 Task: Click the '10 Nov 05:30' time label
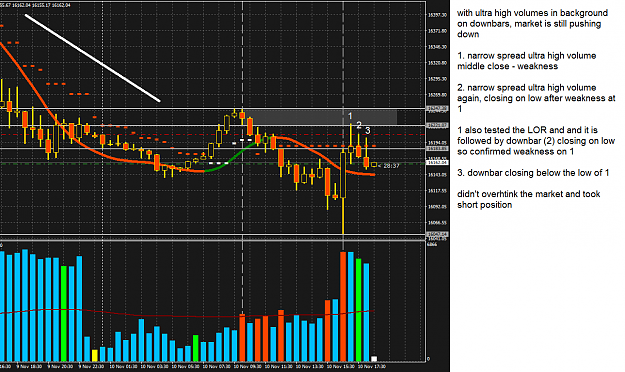tap(185, 366)
